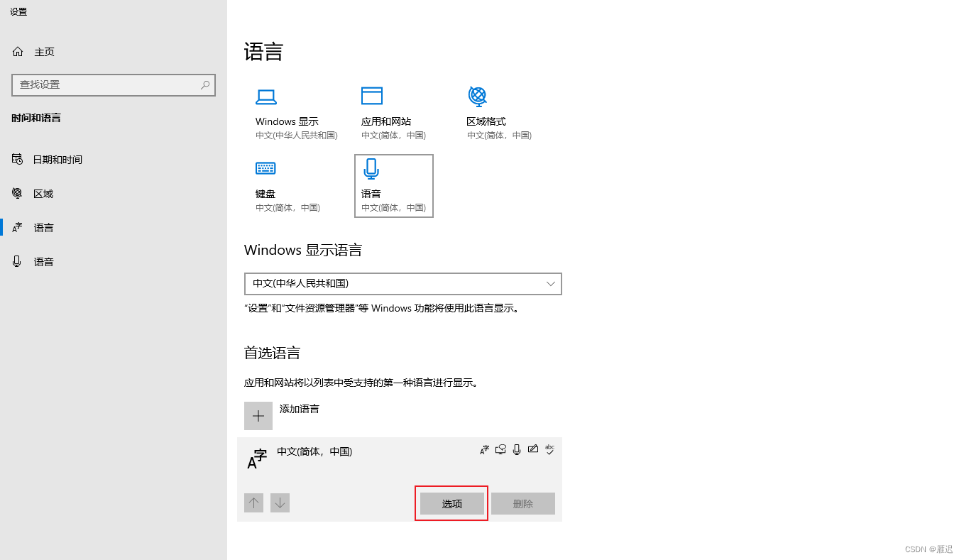964x560 pixels.
Task: Click the 区域格式 tile label
Action: coord(486,121)
